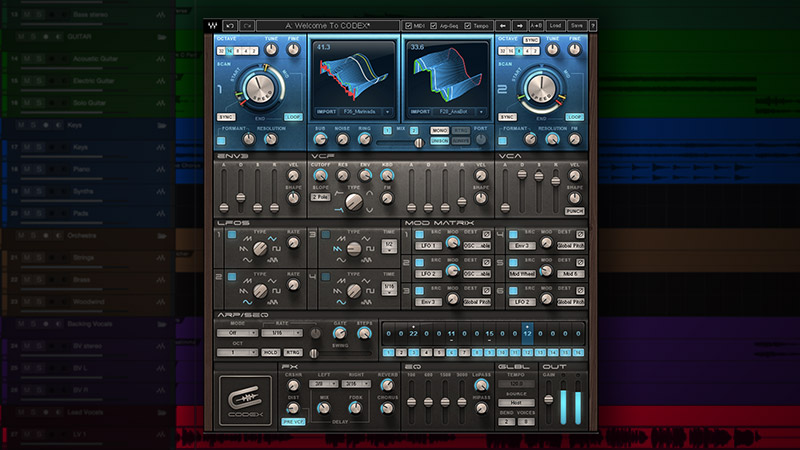Toggle Mod Matrix slot 1 enable switch
Viewport: 800px width, 450px height.
click(419, 235)
